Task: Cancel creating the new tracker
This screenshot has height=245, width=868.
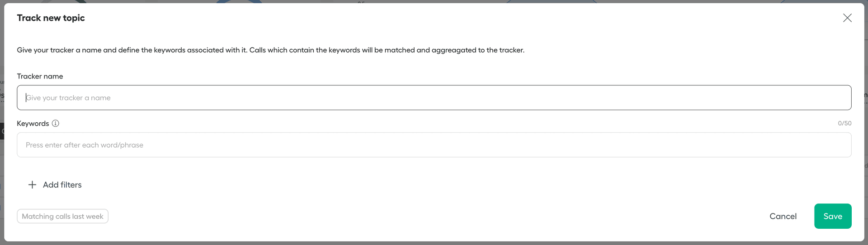Action: coord(783,216)
